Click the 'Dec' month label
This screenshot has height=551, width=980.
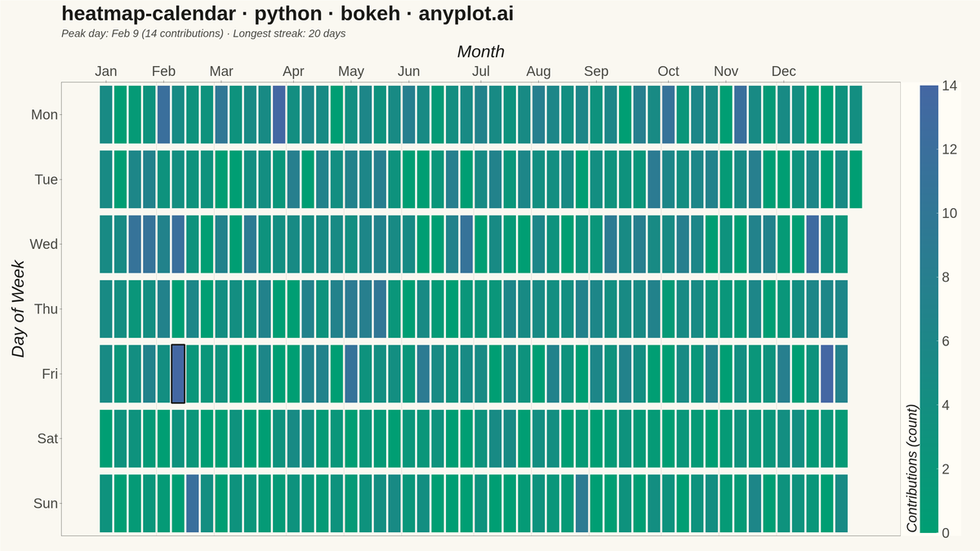(784, 71)
